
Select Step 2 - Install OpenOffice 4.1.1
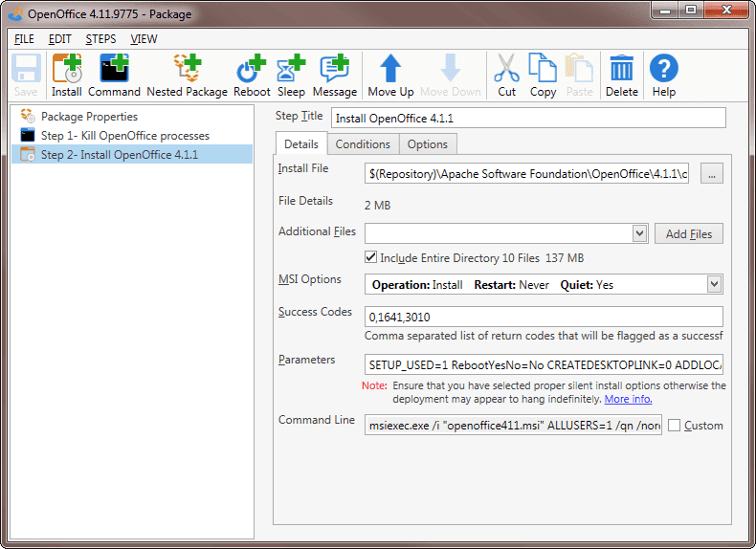[x=132, y=155]
